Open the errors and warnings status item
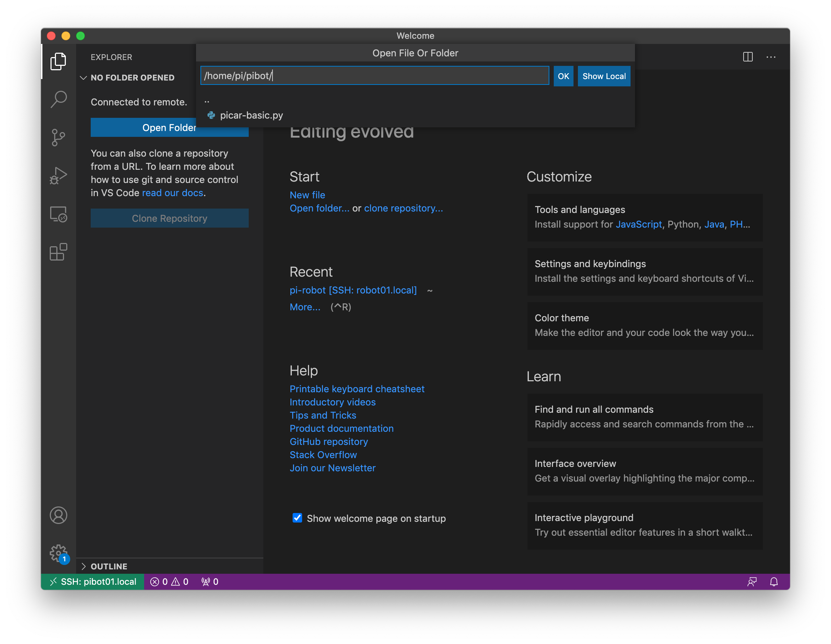 (169, 581)
